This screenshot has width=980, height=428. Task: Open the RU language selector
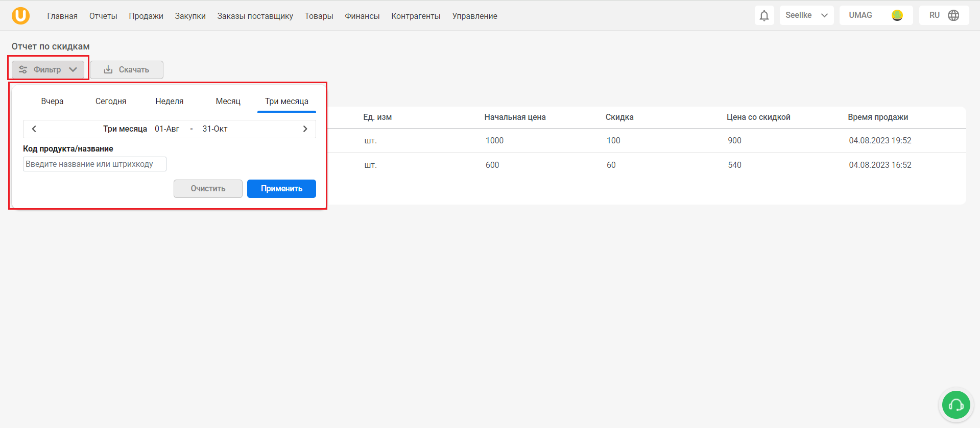click(944, 15)
